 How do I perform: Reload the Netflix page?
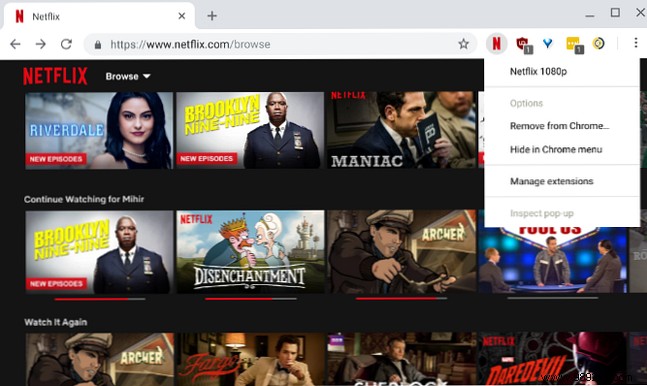(x=66, y=44)
